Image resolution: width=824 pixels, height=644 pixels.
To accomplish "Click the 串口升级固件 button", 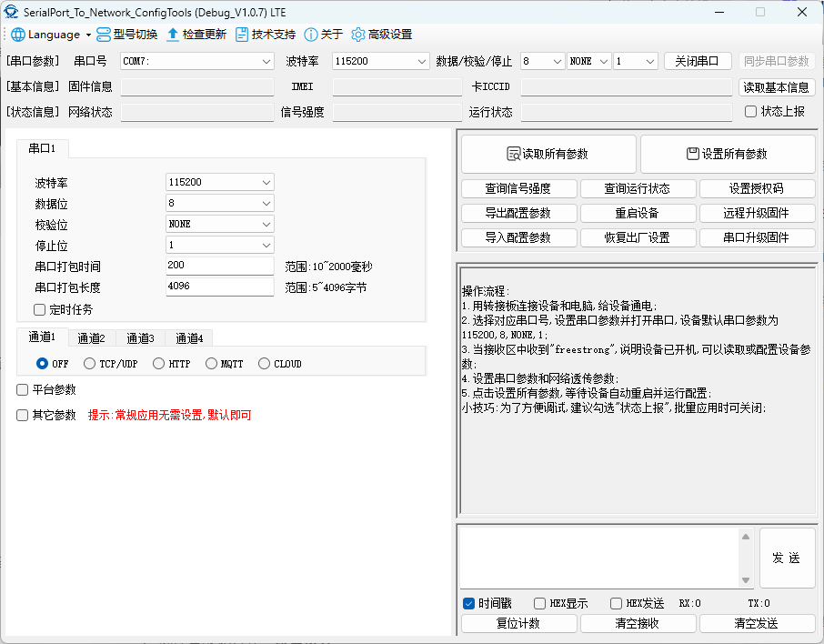I will coord(757,237).
